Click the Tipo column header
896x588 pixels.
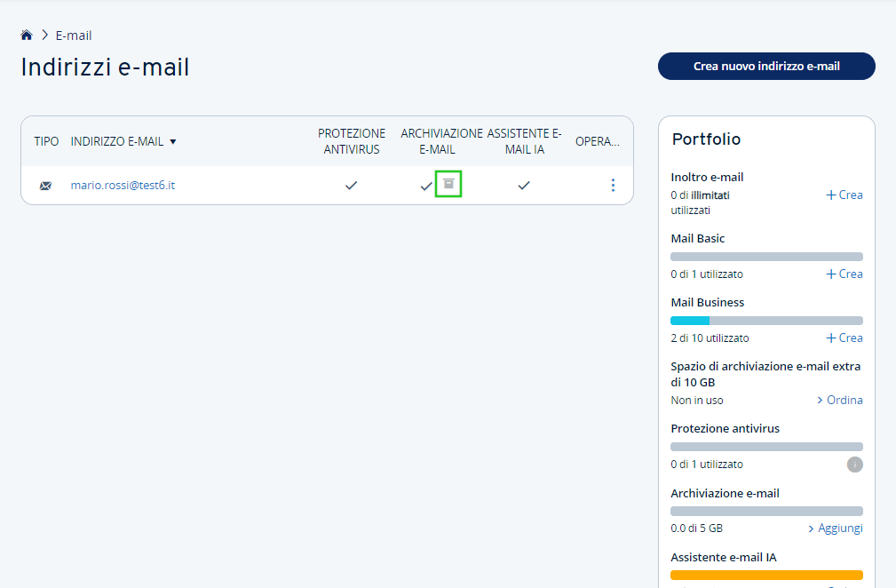46,141
